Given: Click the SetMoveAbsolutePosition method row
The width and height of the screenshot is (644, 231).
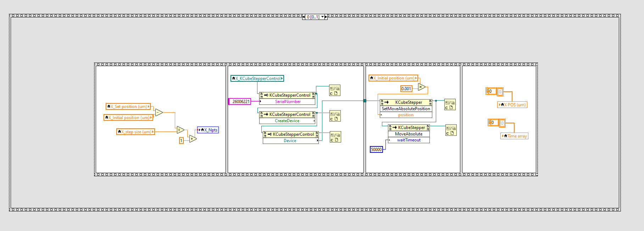Looking at the screenshot, I should 406,109.
